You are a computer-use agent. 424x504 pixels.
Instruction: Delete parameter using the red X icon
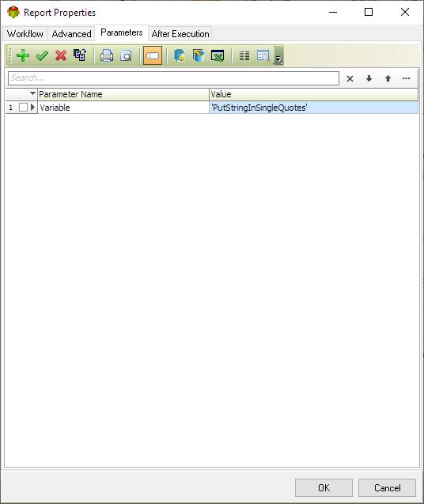tap(61, 55)
